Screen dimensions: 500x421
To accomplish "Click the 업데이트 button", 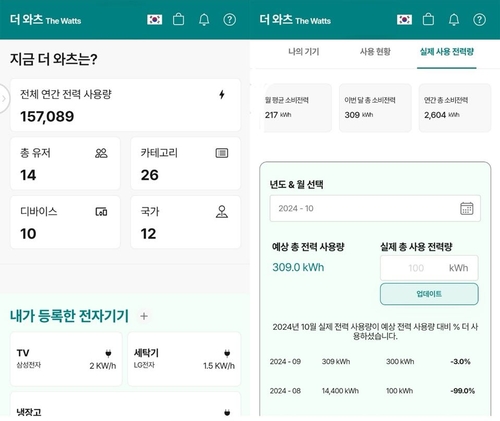I will (429, 294).
